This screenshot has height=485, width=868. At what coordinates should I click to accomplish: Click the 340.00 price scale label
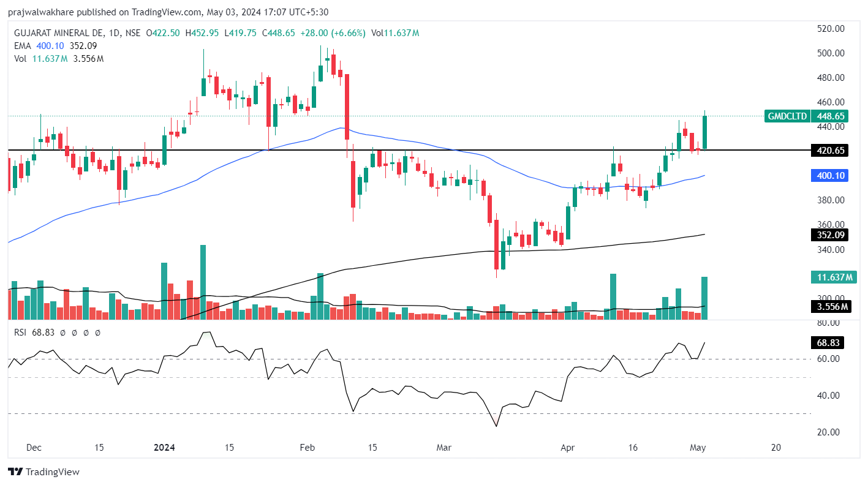[831, 249]
